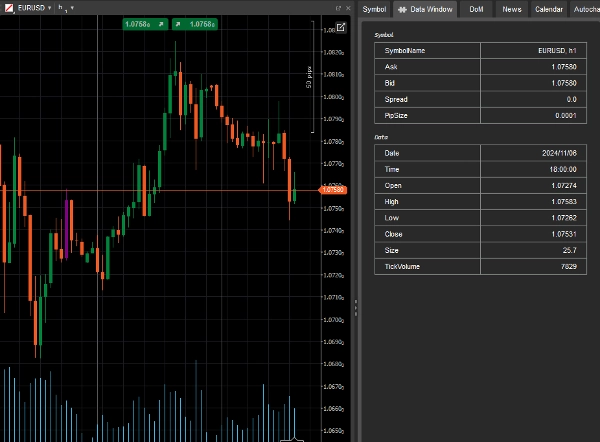Open the h1 timeframe dropdown
This screenshot has width=600, height=442.
pyautogui.click(x=71, y=8)
